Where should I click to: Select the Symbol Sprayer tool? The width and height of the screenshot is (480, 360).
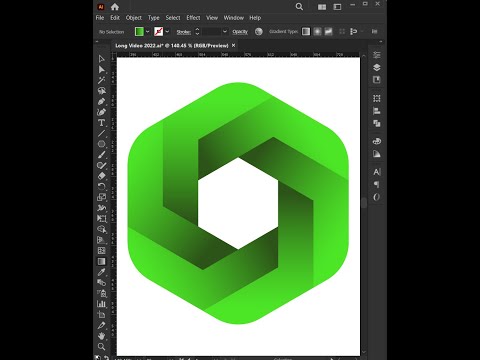pos(102,293)
